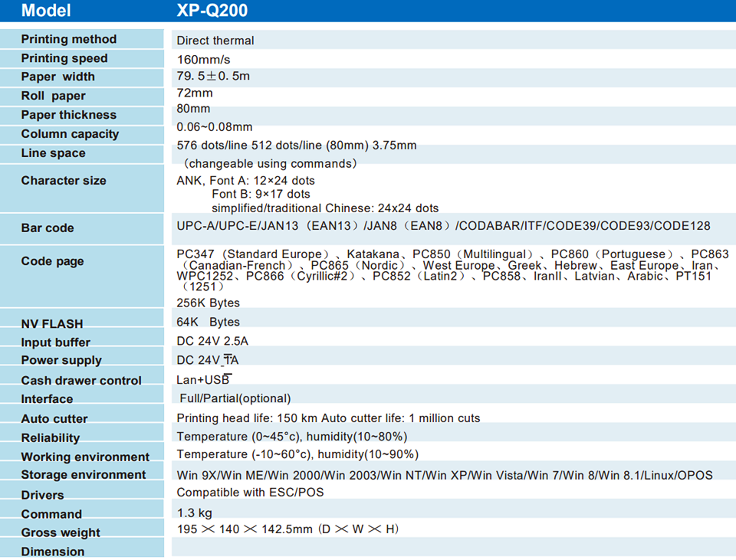
Task: Click the 'DC 24V 2.5A' value
Action: pos(212,341)
